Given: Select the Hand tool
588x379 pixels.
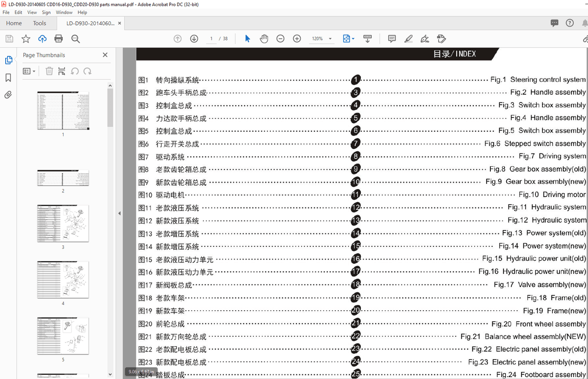Looking at the screenshot, I should coord(264,38).
